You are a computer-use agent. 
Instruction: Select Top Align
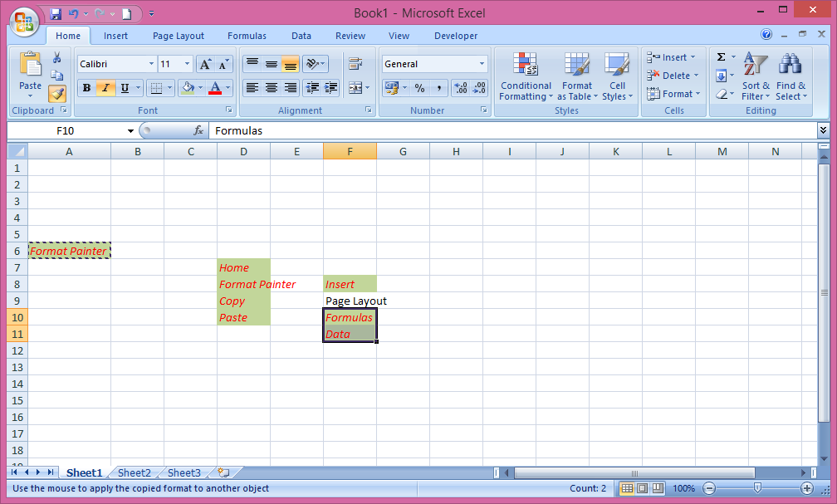click(x=252, y=65)
